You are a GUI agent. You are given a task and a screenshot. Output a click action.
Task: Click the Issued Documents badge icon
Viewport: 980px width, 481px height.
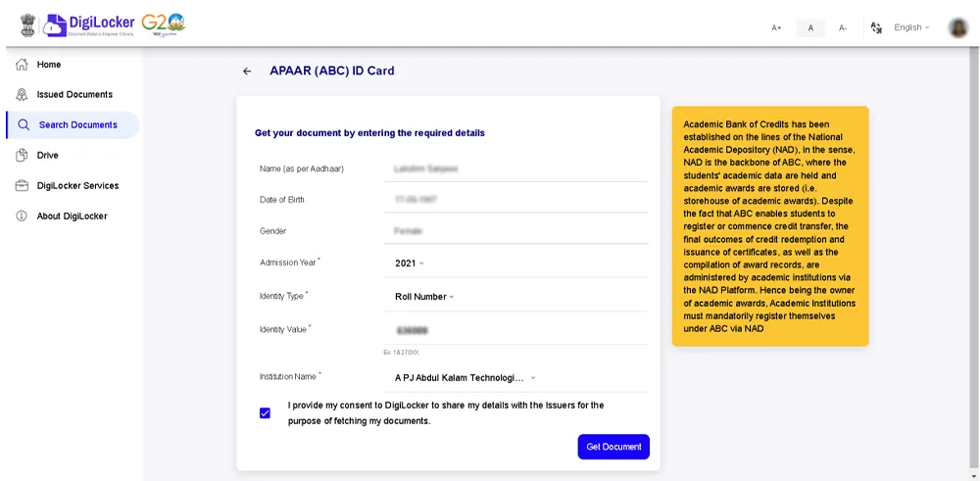(x=22, y=94)
